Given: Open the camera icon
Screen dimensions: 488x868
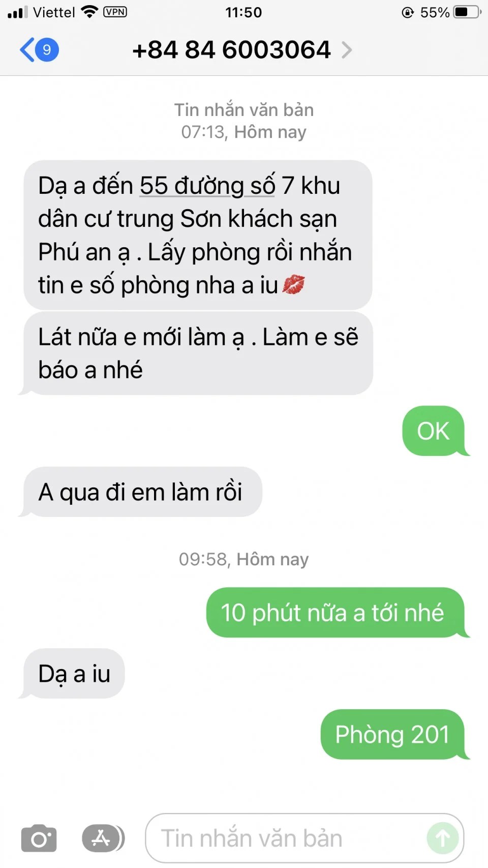Looking at the screenshot, I should point(39,838).
